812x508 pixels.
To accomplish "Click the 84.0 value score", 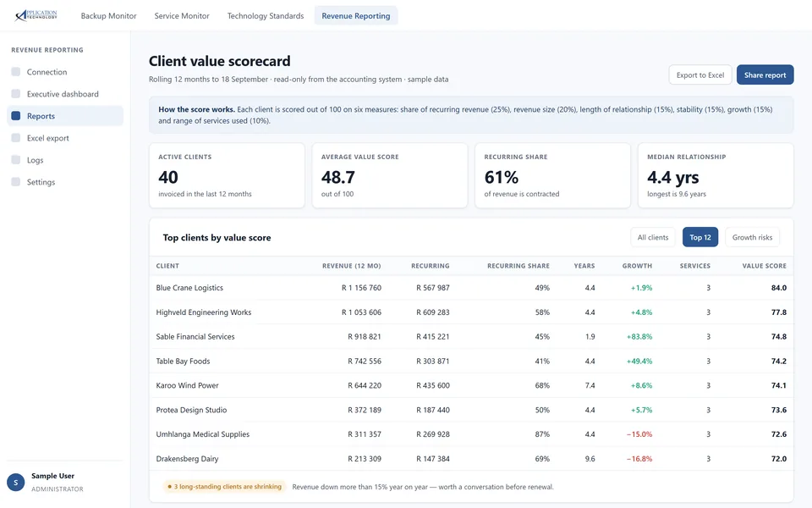I will point(779,288).
